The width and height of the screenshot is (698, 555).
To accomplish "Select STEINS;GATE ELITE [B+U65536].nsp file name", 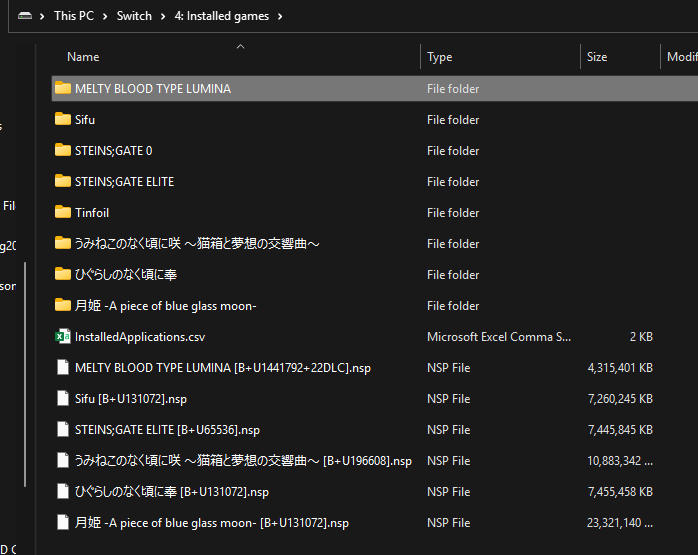I will pos(167,430).
